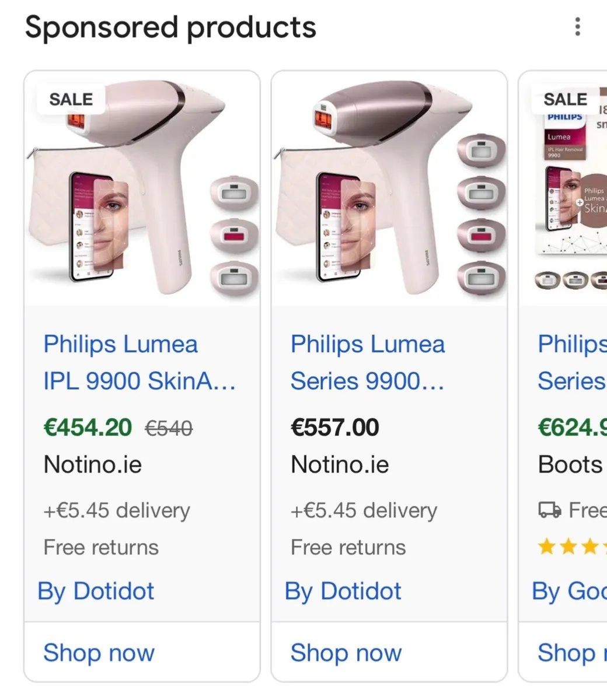607x700 pixels.
Task: Click the discounted €454.20 price label
Action: click(86, 427)
